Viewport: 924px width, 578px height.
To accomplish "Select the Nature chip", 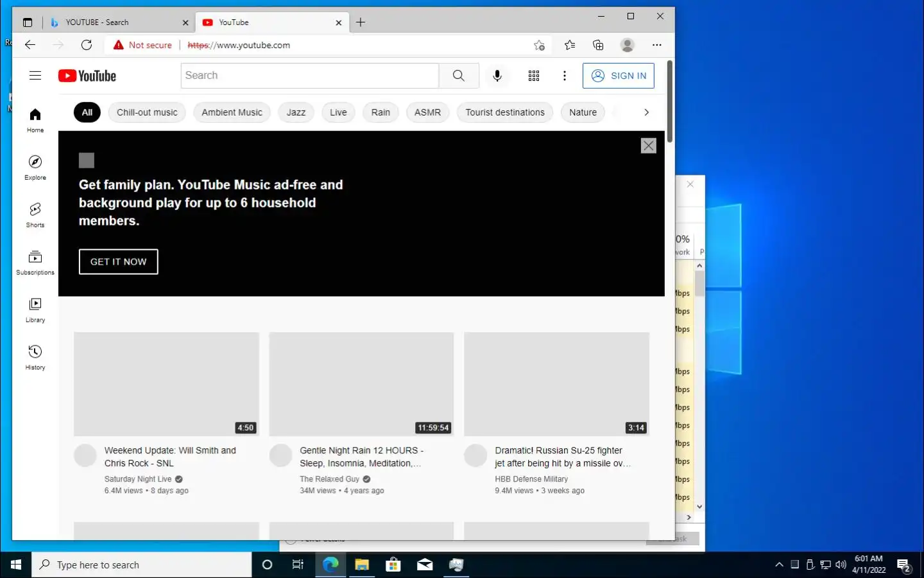I will coord(583,112).
